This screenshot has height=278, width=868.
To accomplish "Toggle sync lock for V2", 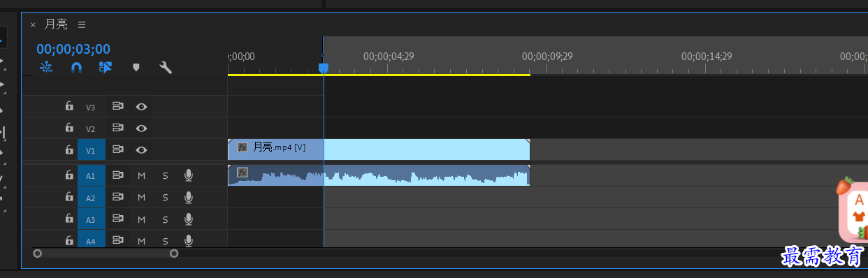I will point(118,128).
